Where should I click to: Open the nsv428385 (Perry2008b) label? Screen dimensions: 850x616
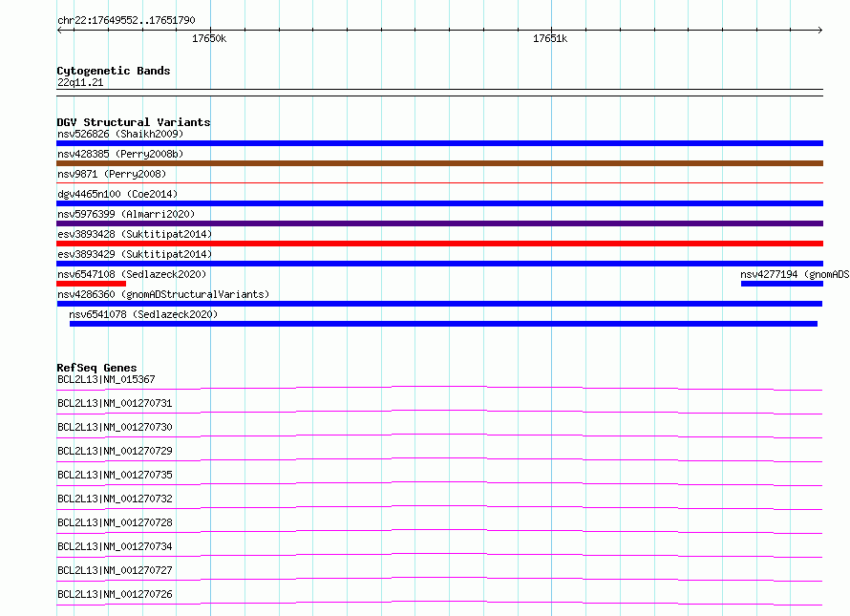[120, 154]
